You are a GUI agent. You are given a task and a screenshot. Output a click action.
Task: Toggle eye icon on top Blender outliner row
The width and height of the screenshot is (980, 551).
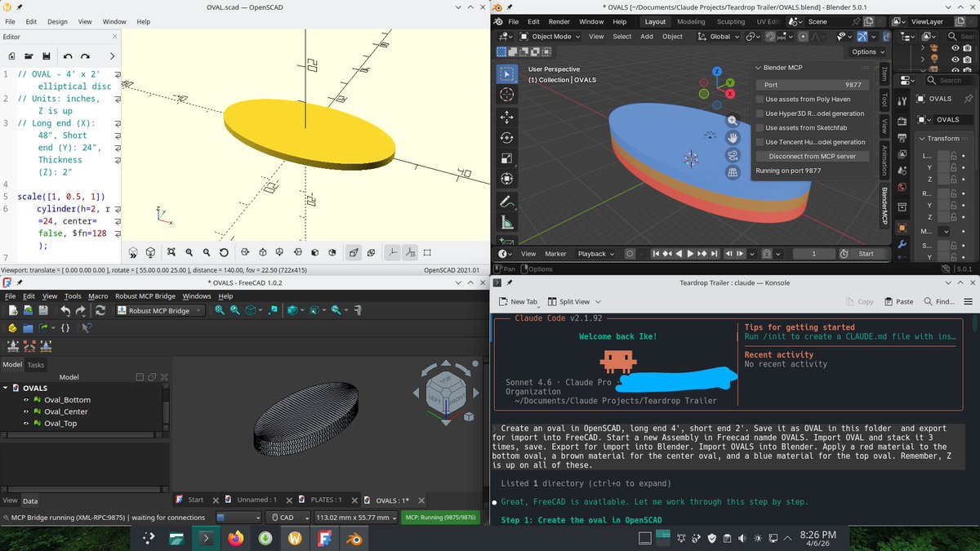click(x=955, y=48)
